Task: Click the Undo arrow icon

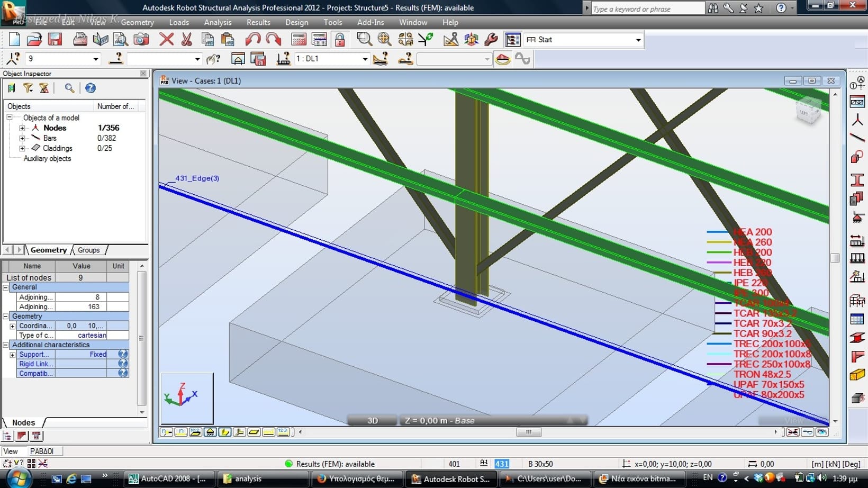Action: 252,40
